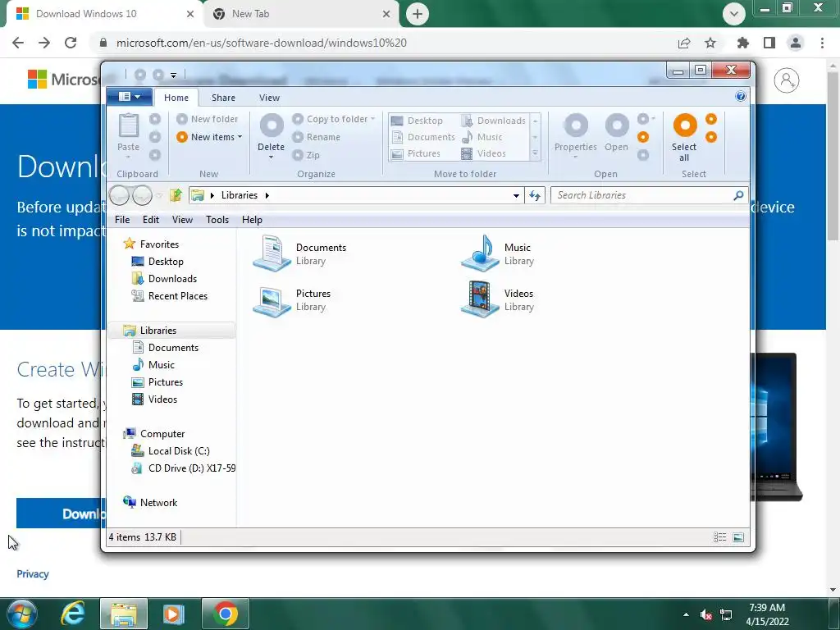Select Music under Libraries in navigation pane
This screenshot has width=840, height=630.
(x=153, y=365)
